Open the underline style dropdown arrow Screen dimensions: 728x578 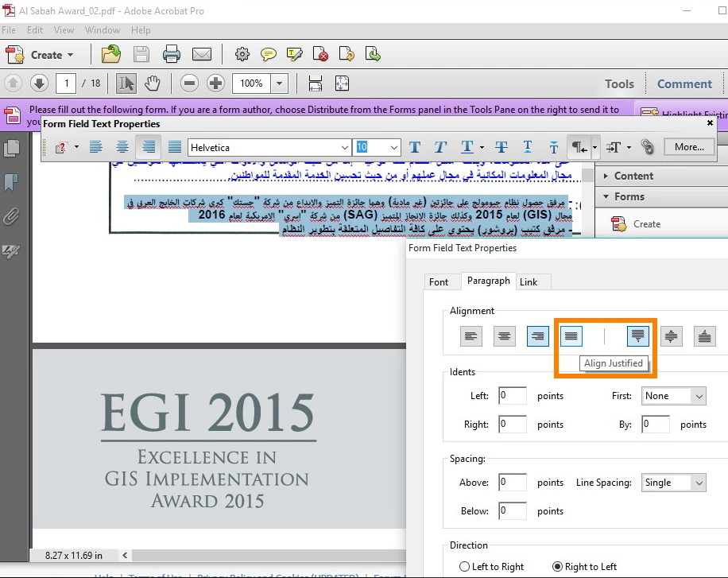point(482,147)
